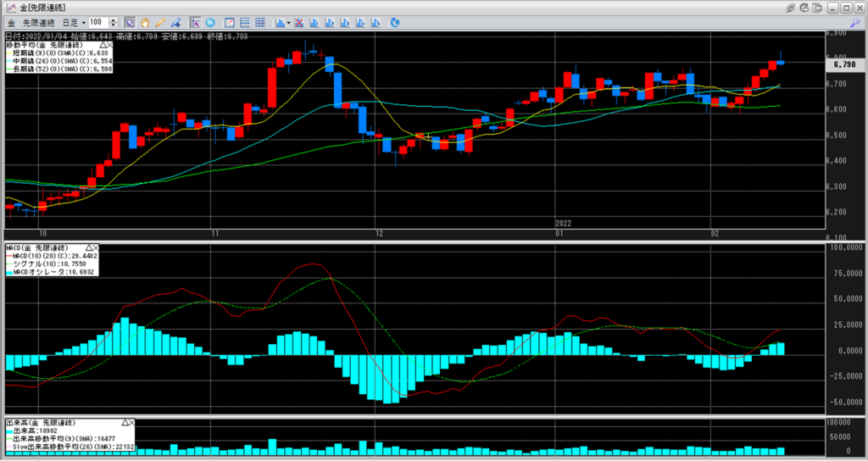Screen dimensions: 868x461
Task: Close the 出来高 volume legend box
Action: click(x=131, y=422)
